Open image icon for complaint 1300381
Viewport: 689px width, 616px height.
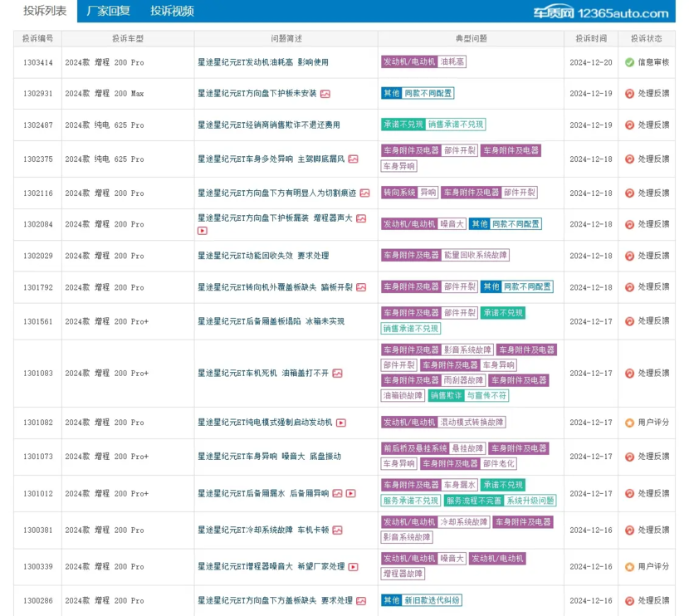(338, 530)
